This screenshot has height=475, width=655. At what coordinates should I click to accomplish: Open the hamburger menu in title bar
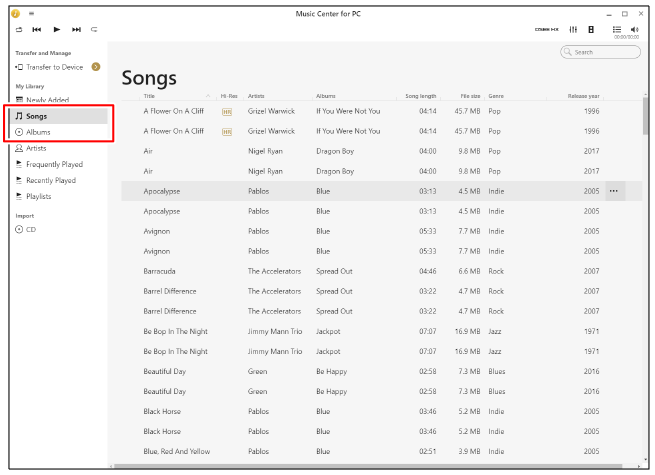click(x=31, y=14)
